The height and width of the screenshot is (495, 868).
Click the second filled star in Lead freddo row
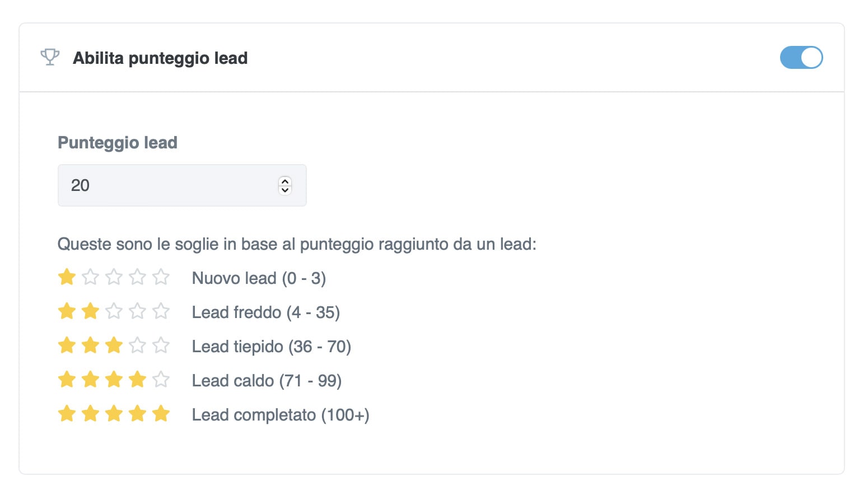[91, 311]
